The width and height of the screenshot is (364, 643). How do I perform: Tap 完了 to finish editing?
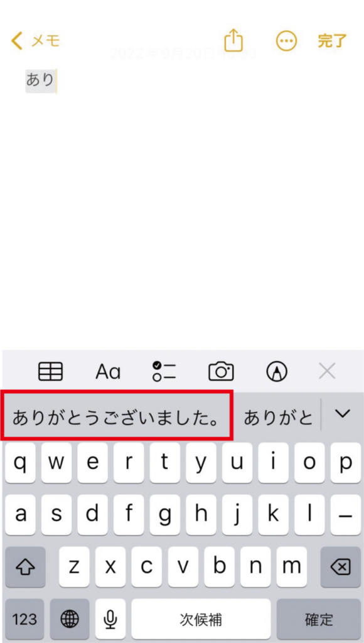click(333, 41)
